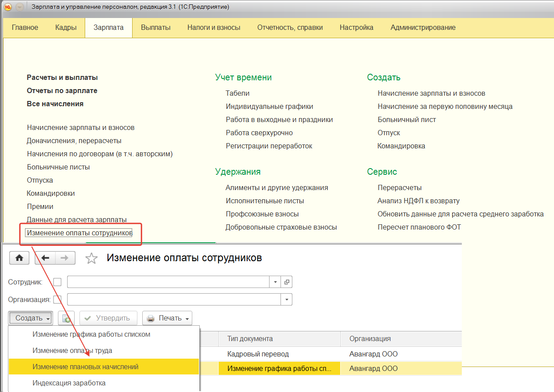
Task: Click into the Сотрудник input field
Action: click(x=168, y=282)
